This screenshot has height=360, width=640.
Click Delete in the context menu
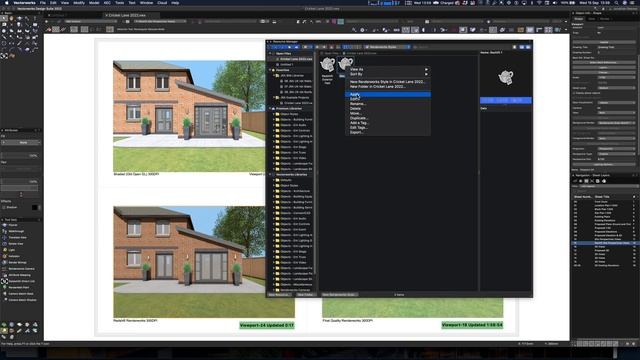388,109
